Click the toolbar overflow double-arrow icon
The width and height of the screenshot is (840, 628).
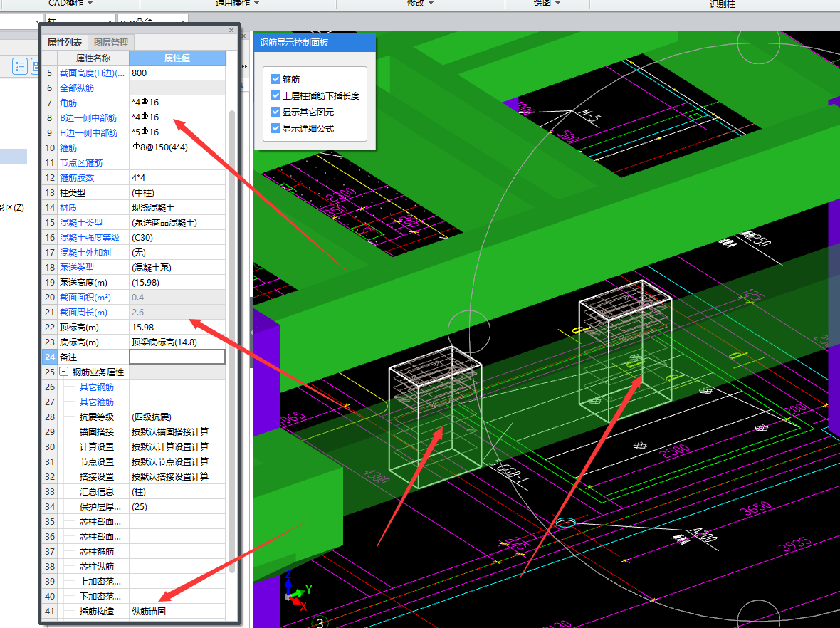pyautogui.click(x=245, y=66)
